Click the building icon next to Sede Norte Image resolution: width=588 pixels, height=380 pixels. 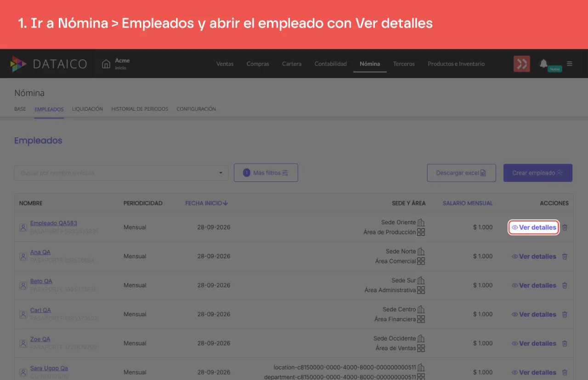pos(421,251)
